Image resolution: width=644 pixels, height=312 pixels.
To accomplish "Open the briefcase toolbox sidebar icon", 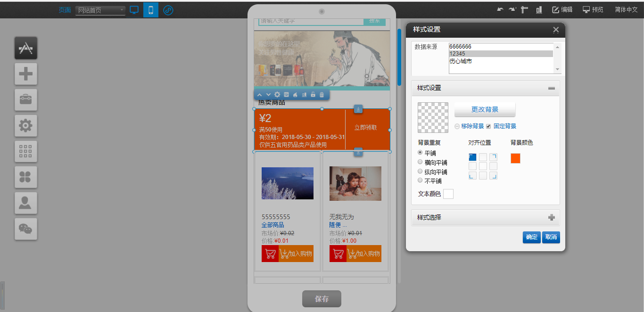I will [x=25, y=99].
